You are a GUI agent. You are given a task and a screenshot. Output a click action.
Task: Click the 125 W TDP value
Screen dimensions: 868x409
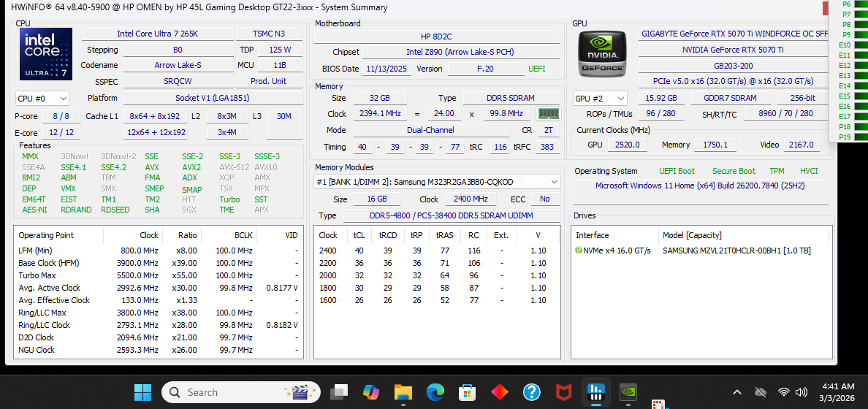(x=280, y=50)
